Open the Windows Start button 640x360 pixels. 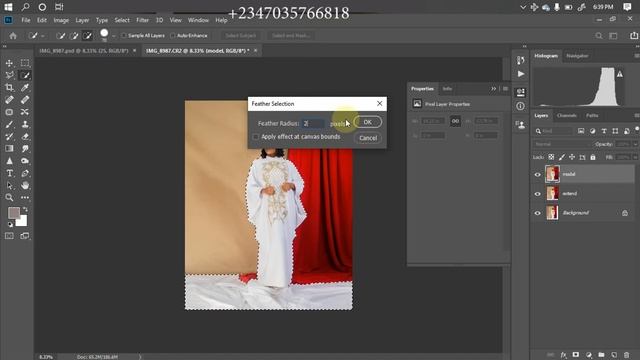coord(8,7)
